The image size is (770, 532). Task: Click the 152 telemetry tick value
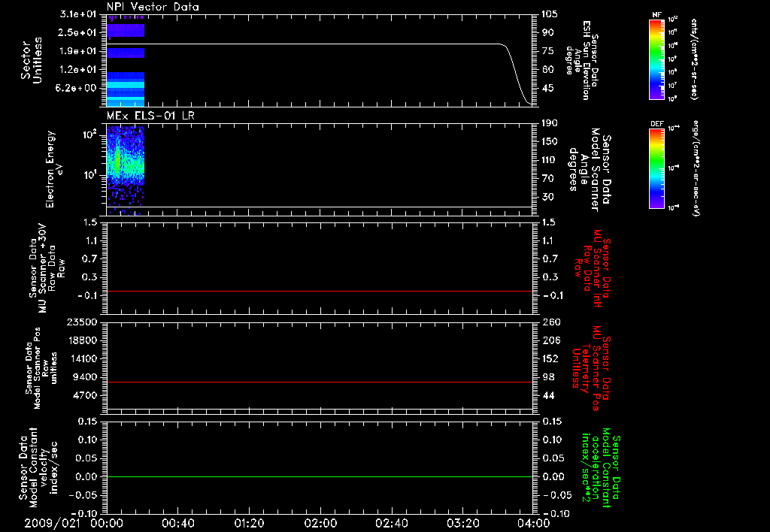coord(551,358)
